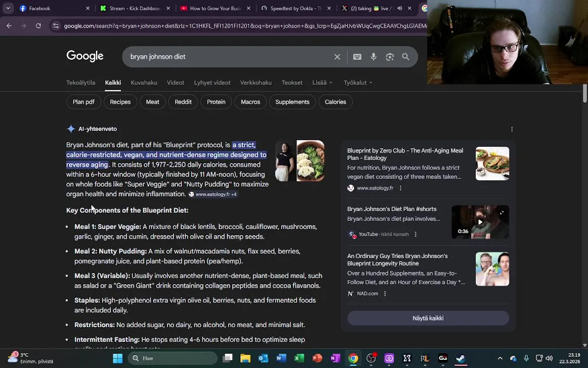Open Bryan Johnson's Diet Plan #shorts link
The height and width of the screenshot is (368, 588).
tap(391, 209)
